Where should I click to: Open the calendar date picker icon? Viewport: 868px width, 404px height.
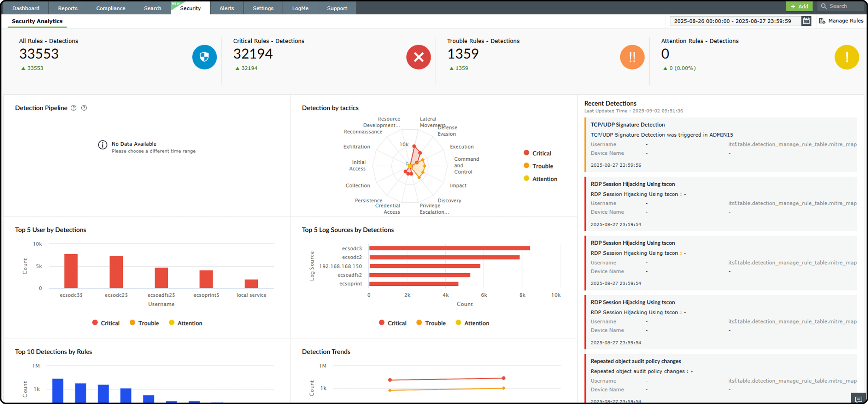(806, 21)
